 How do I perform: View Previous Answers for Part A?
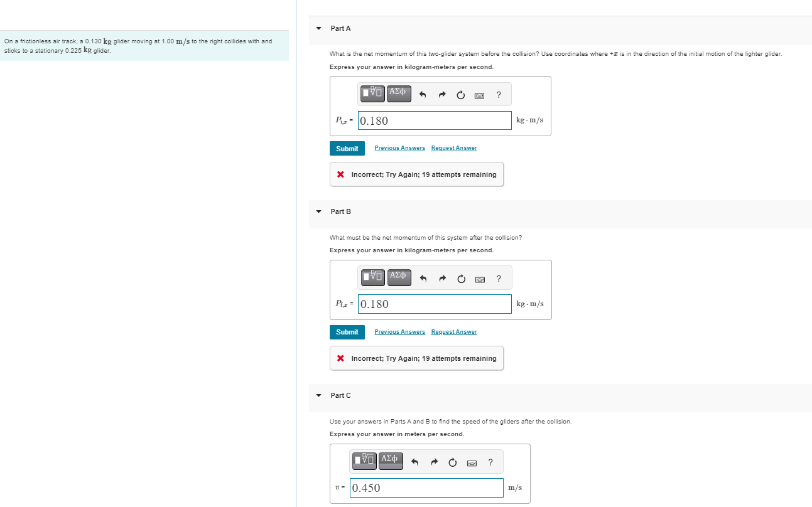[x=399, y=148]
